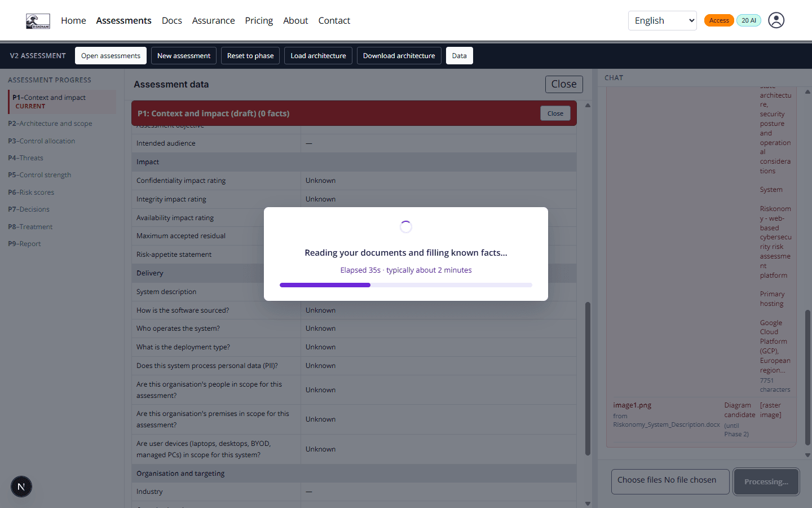Click the image1.png attachment name
Image resolution: width=812 pixels, height=508 pixels.
coord(632,405)
